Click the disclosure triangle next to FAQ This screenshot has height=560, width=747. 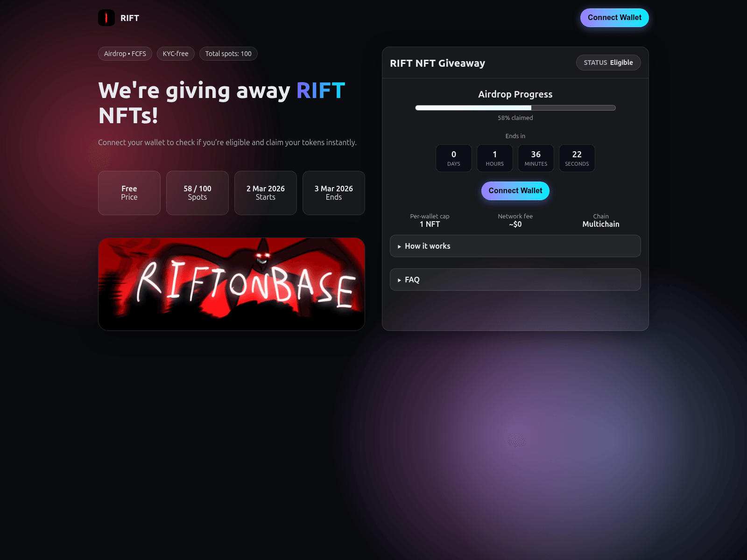[399, 280]
